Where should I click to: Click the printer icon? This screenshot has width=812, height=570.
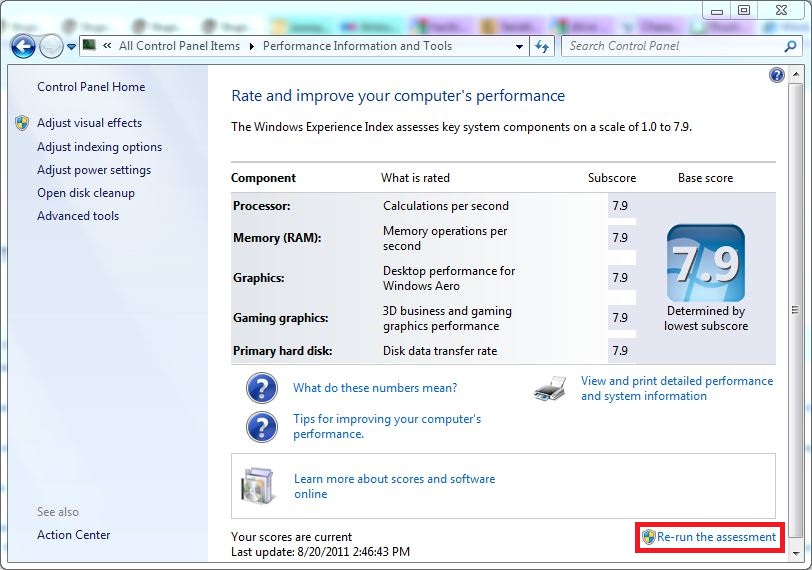coord(550,389)
